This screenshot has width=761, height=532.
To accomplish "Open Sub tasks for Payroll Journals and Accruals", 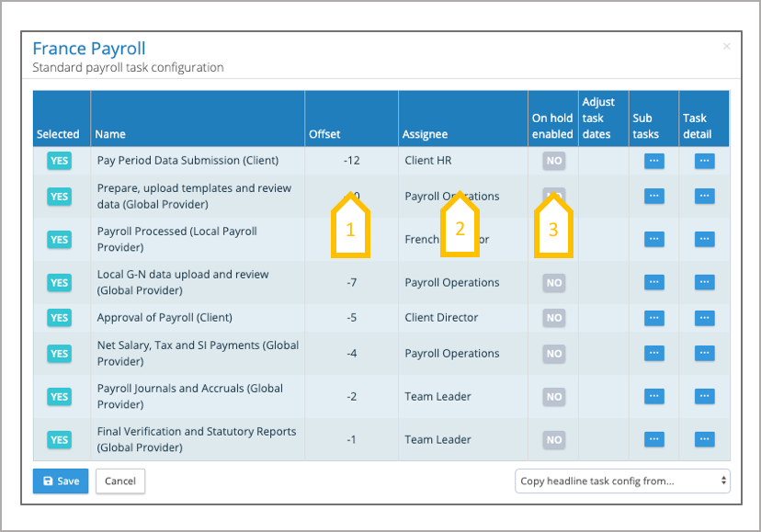I will pyautogui.click(x=653, y=397).
